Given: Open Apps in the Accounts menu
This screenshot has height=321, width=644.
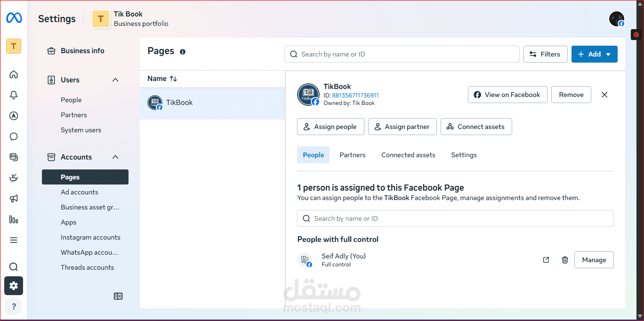Looking at the screenshot, I should coord(69,222).
